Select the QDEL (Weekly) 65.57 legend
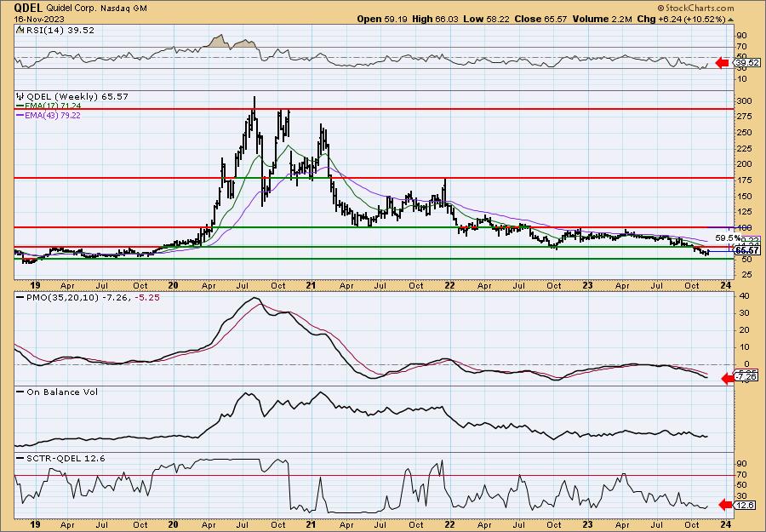766x532 pixels. [x=77, y=97]
